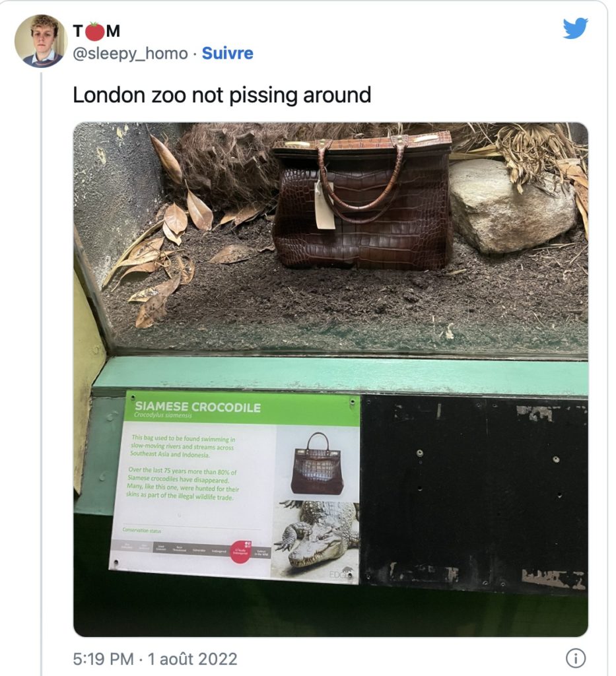
Task: Click the small handbag picture on the sign
Action: click(318, 463)
